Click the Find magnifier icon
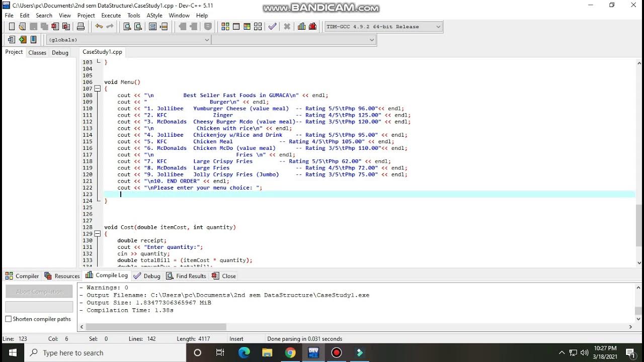Screen dimensions: 644x362 pos(127,27)
